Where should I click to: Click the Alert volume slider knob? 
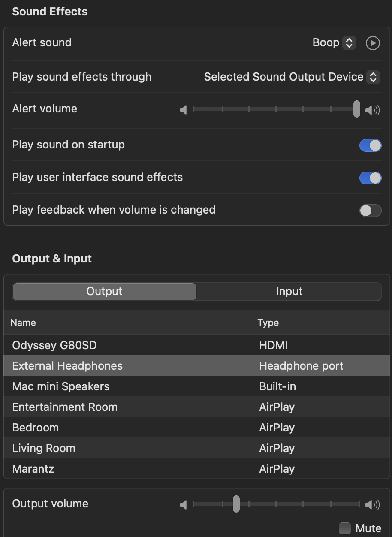356,109
